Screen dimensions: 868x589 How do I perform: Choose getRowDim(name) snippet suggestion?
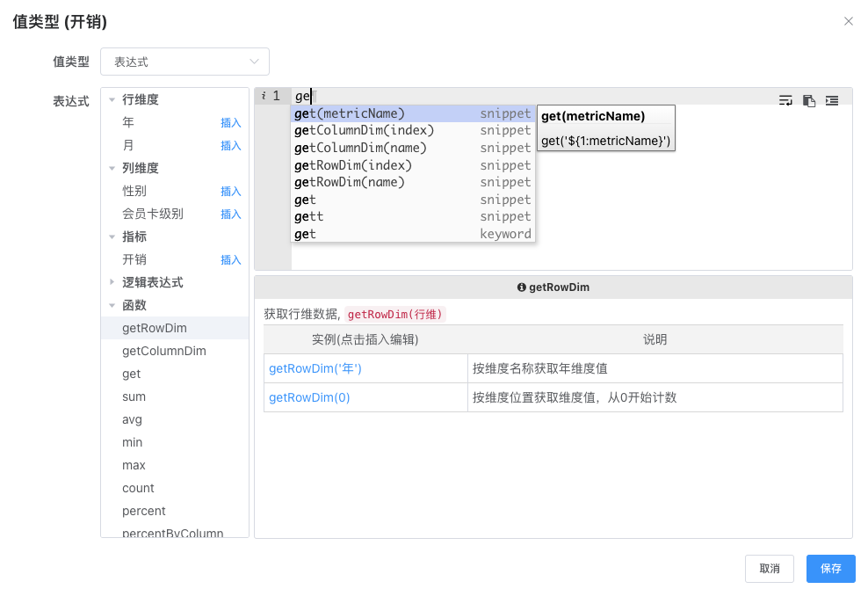pyautogui.click(x=350, y=182)
